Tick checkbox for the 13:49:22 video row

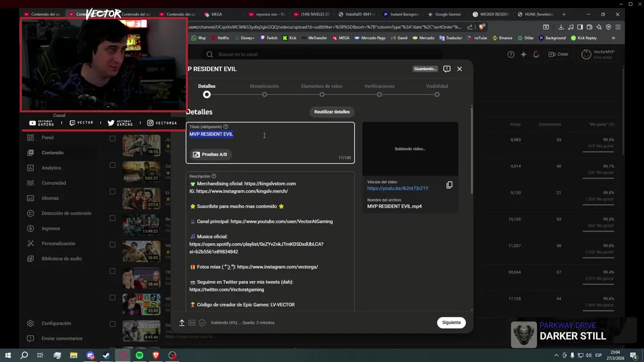pyautogui.click(x=113, y=218)
